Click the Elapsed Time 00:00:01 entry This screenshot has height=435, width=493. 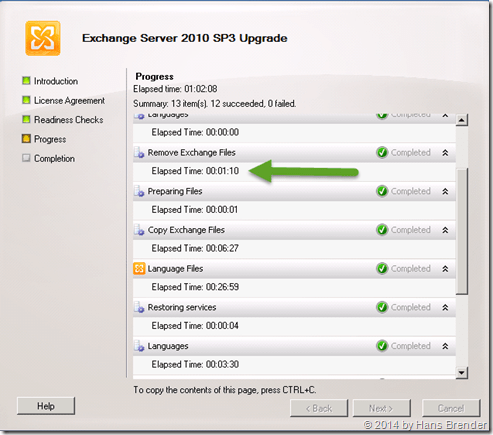pos(195,210)
